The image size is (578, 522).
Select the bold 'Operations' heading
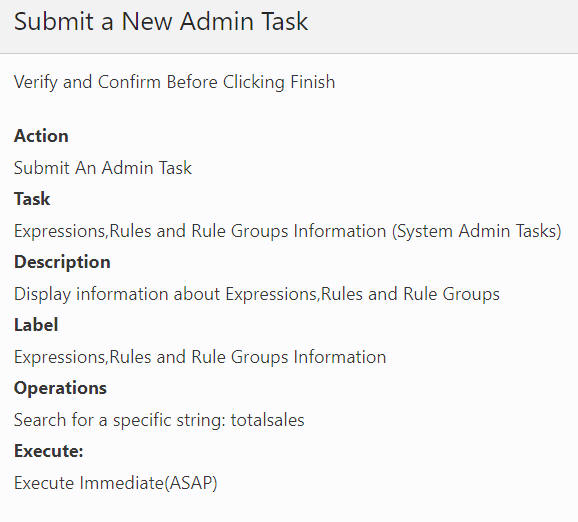click(60, 388)
